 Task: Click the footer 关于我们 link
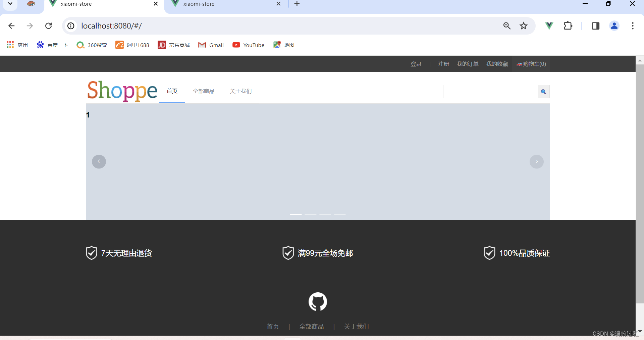coord(356,326)
